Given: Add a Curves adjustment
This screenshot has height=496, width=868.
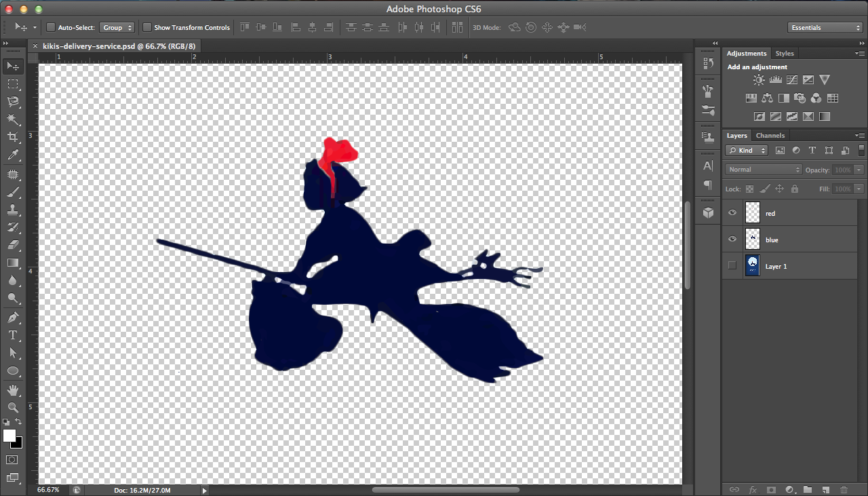Looking at the screenshot, I should tap(792, 80).
